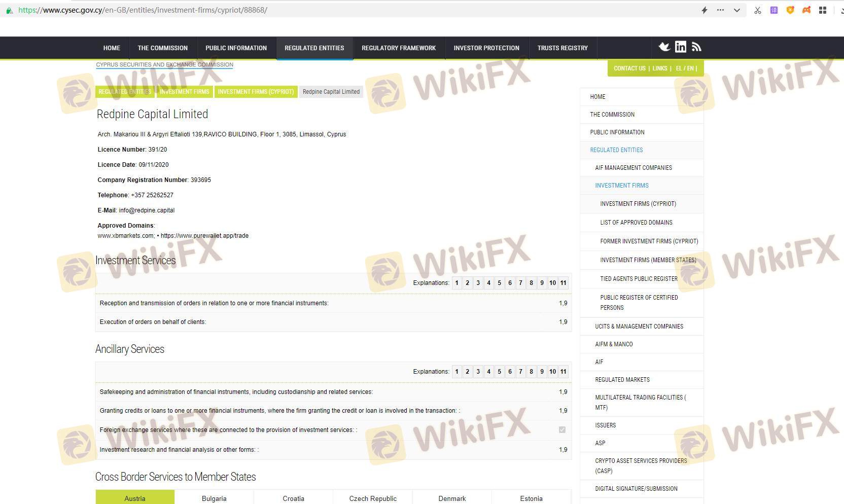Viewport: 844px width, 504px height.
Task: Click the LINKS link in green bar
Action: click(x=660, y=68)
